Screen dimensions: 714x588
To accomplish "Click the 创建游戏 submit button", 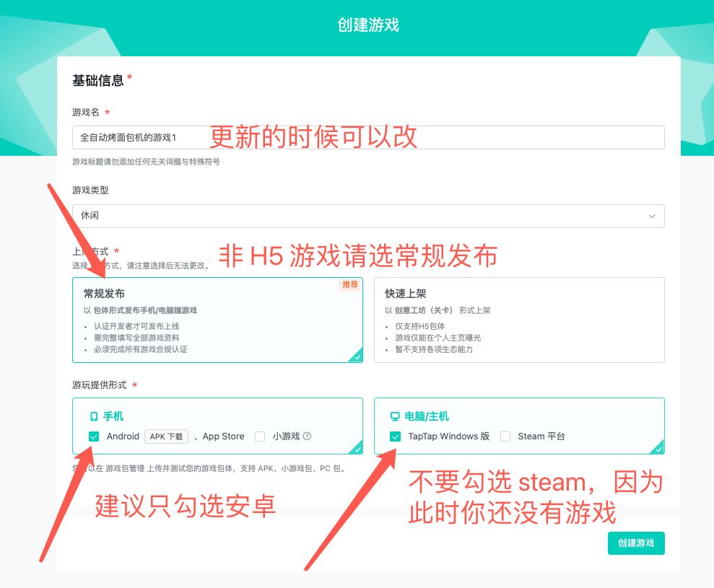I will pyautogui.click(x=636, y=543).
